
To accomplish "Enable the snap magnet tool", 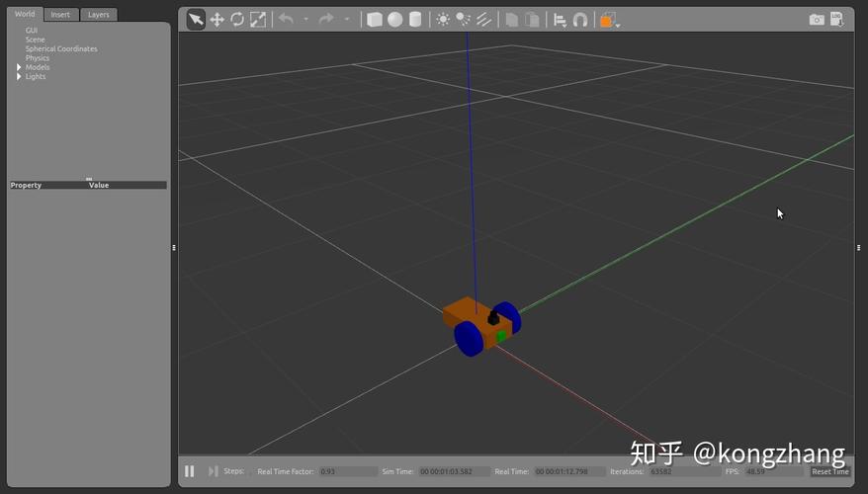I will [x=580, y=20].
